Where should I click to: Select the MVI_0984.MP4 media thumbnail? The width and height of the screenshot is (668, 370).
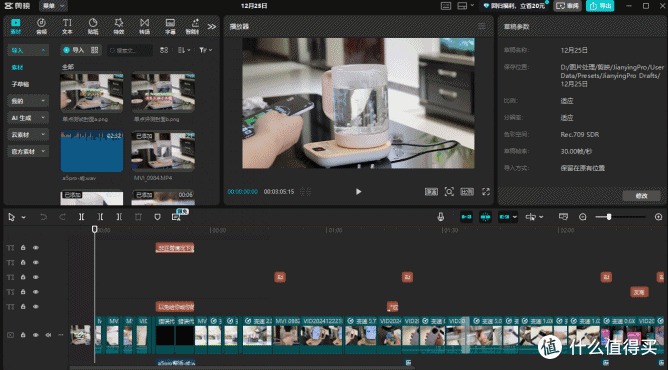163,151
